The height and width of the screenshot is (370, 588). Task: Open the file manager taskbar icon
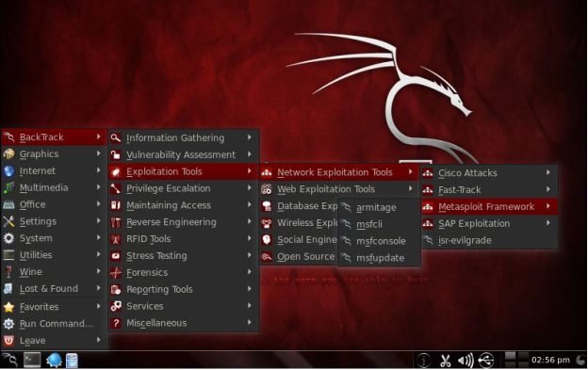(72, 361)
